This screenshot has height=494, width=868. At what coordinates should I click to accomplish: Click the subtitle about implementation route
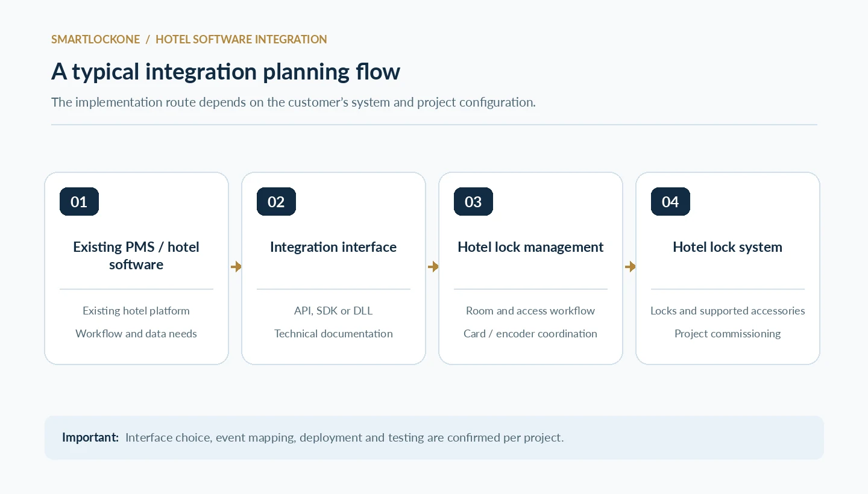[x=294, y=102]
